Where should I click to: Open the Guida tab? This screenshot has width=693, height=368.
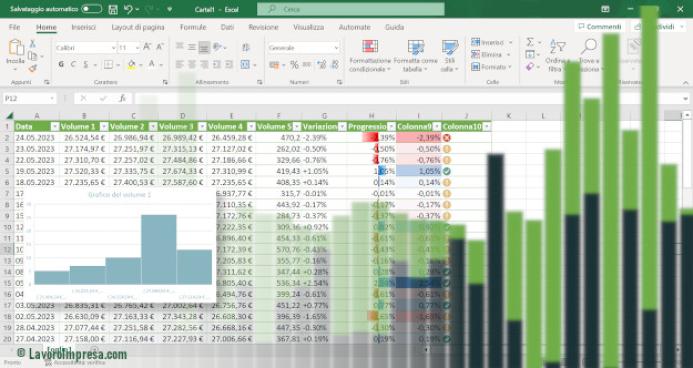(x=394, y=27)
